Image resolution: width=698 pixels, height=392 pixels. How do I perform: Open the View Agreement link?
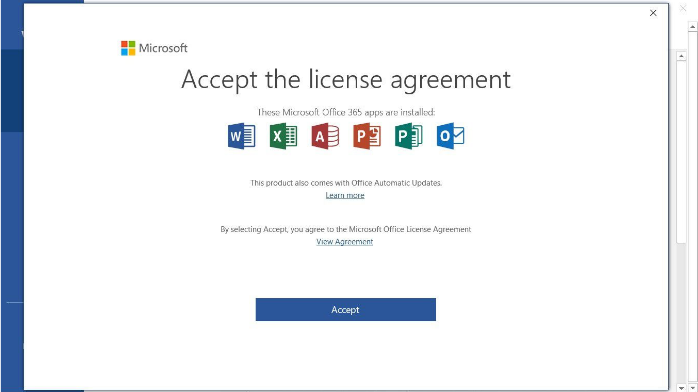point(345,242)
